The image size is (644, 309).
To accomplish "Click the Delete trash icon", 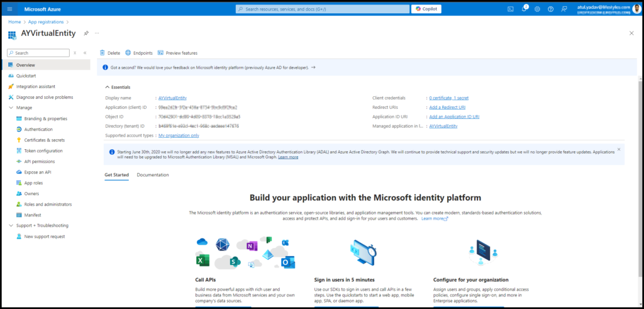I will click(x=103, y=53).
